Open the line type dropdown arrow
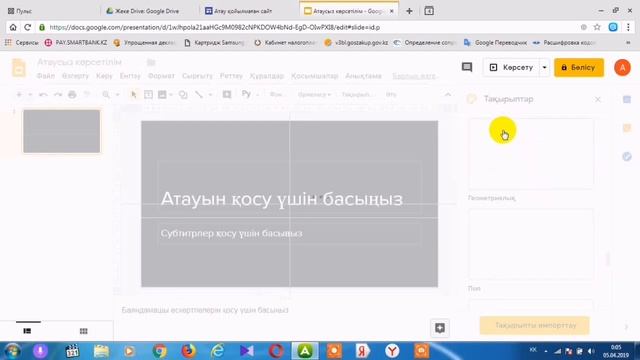The width and height of the screenshot is (640, 360). pyautogui.click(x=210, y=95)
